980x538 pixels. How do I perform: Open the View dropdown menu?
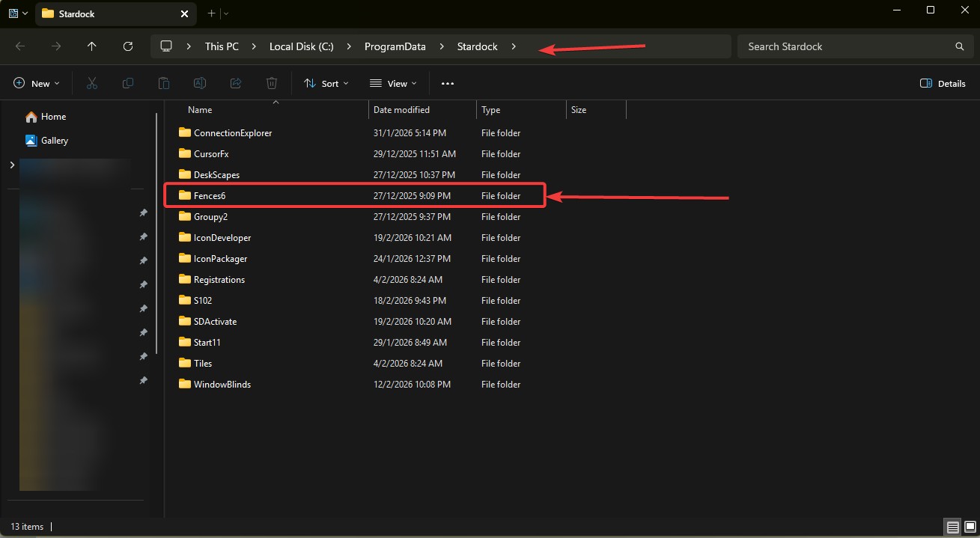tap(393, 84)
